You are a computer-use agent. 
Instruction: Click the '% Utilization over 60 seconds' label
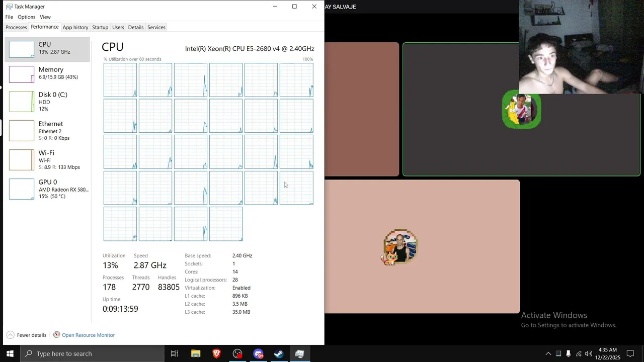tap(132, 59)
